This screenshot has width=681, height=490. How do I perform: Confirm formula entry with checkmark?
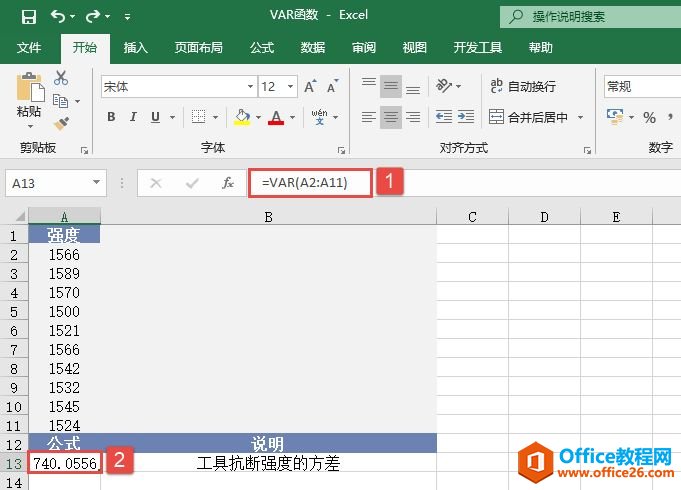pos(192,183)
